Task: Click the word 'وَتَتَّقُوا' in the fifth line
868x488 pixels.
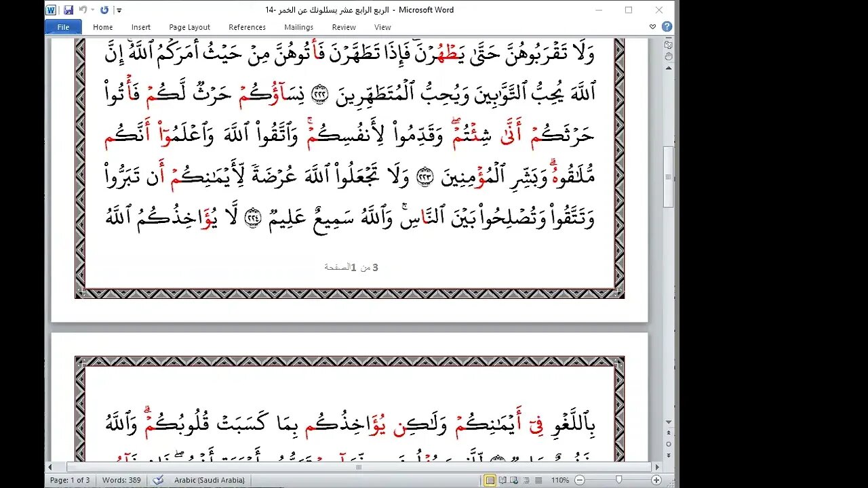Action: pos(572,218)
